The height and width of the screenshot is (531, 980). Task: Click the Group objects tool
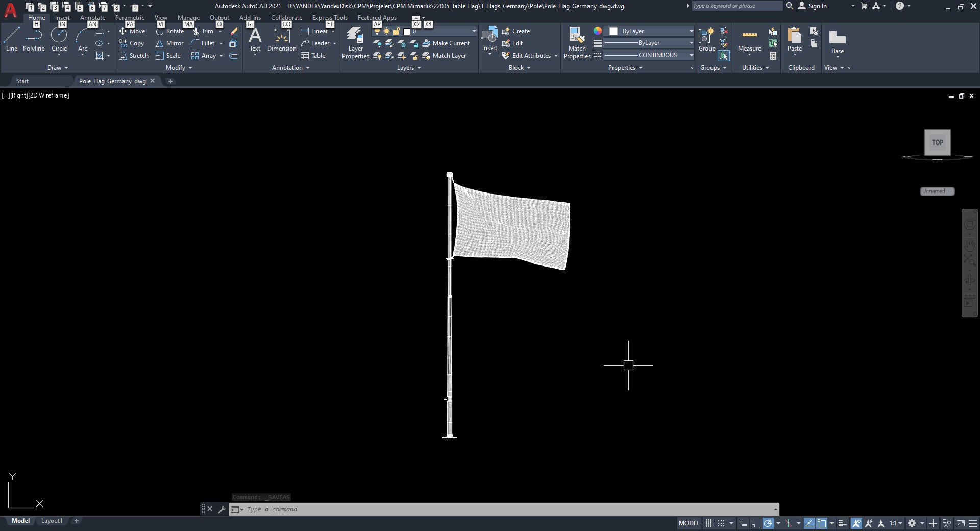(x=707, y=40)
